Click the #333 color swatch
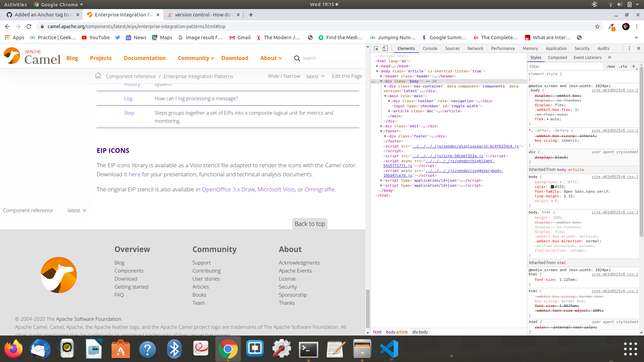 (552, 187)
